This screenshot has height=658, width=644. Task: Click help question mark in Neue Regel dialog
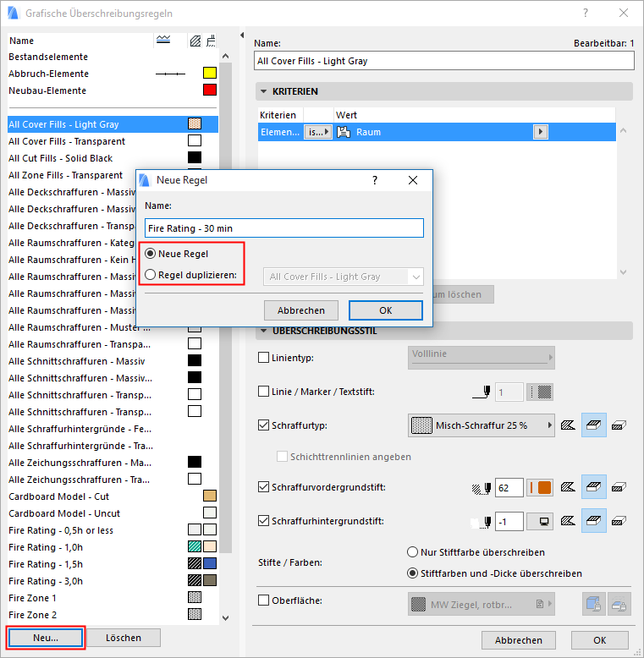[x=375, y=180]
